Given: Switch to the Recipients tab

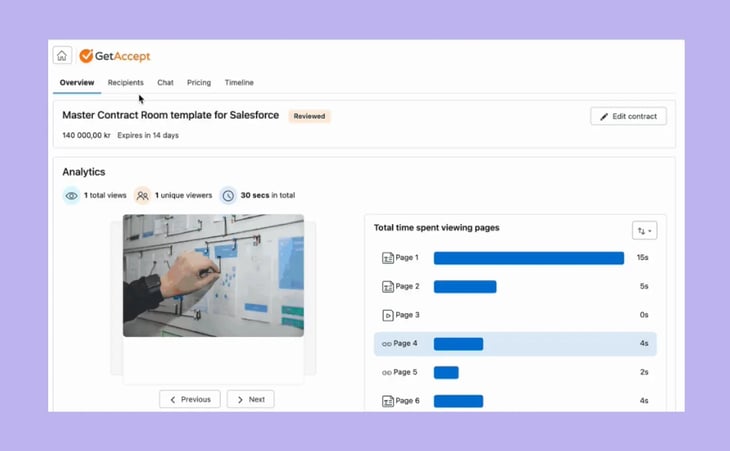Looking at the screenshot, I should pos(126,82).
